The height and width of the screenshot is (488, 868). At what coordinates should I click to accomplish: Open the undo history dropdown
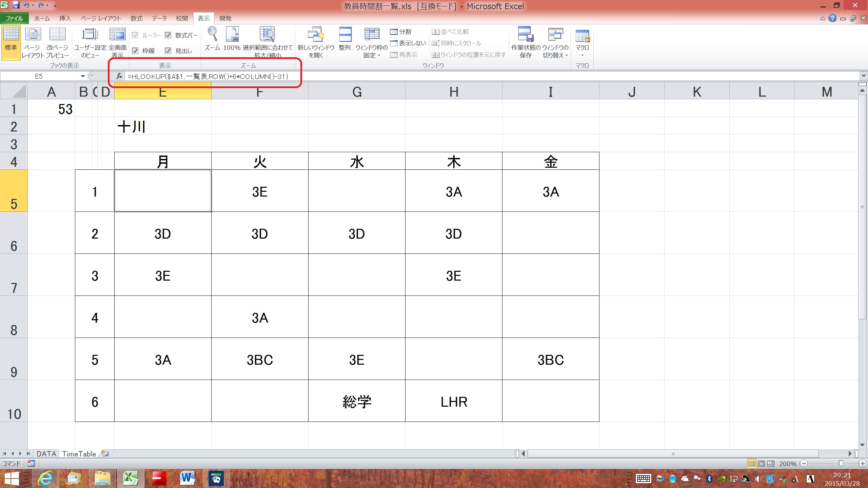coord(33,5)
